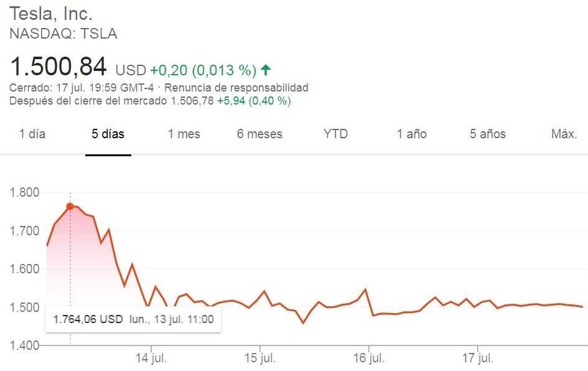Viewport: 588px width, 371px height.
Task: Click the NASDAQ: TSLA ticker text
Action: [x=63, y=34]
